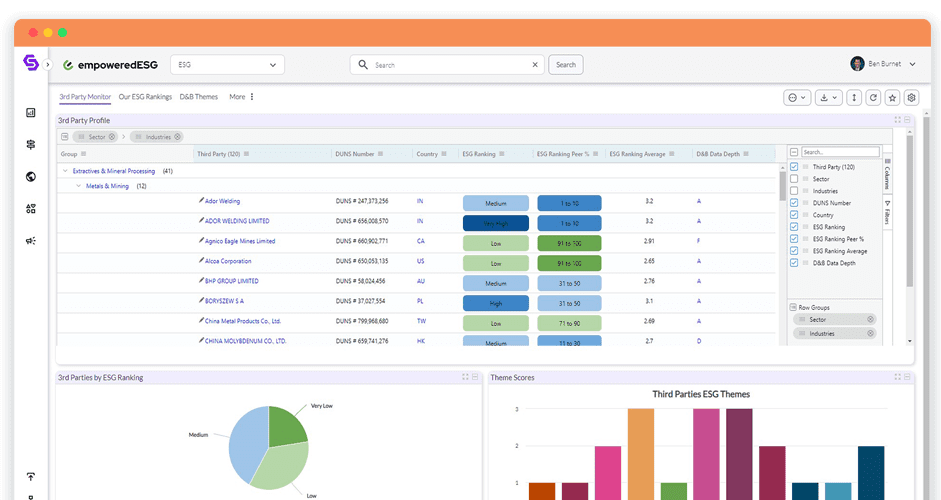The image size is (941, 500).
Task: Expand the left sidebar with arrow button
Action: [47, 64]
